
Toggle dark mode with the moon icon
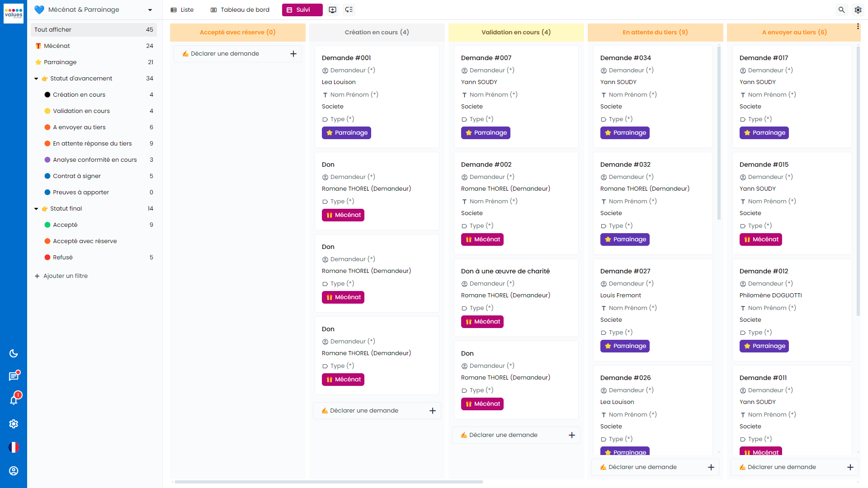coord(14,354)
